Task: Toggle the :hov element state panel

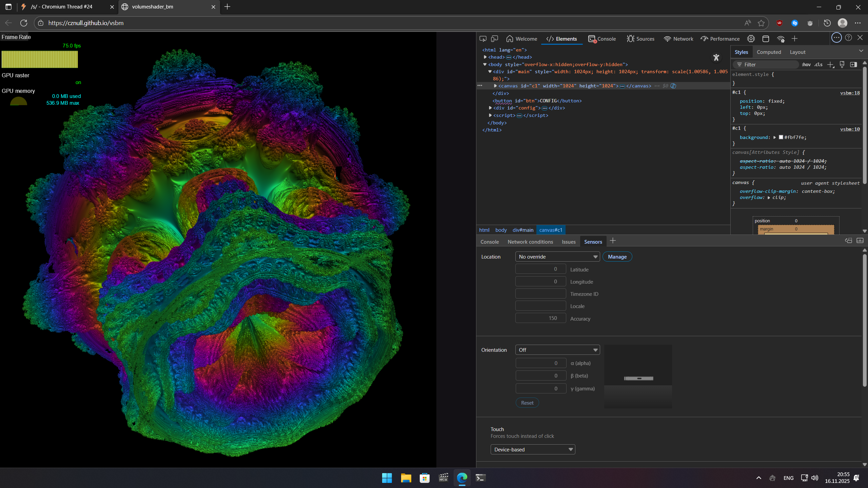Action: (x=806, y=65)
